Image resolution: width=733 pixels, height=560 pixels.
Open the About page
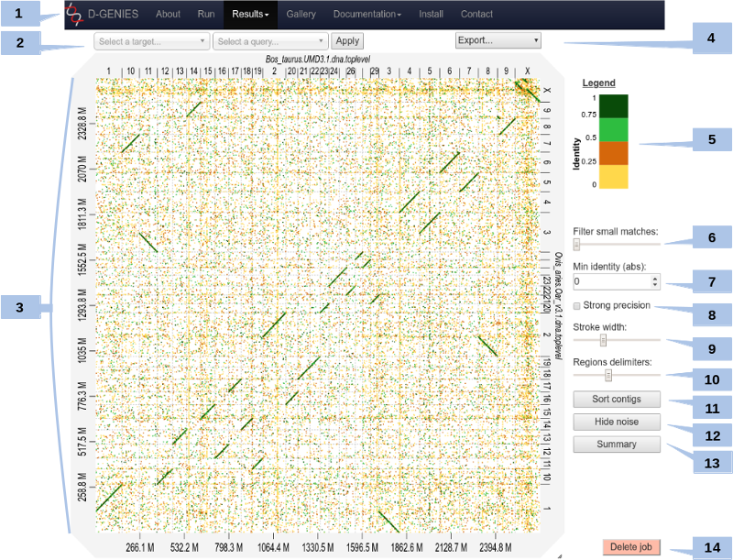[x=168, y=15]
